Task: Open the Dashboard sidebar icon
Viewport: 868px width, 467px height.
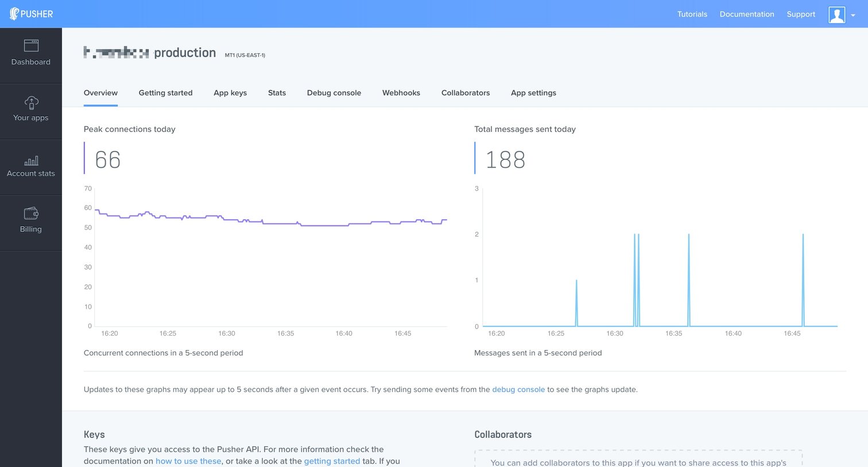Action: point(31,45)
